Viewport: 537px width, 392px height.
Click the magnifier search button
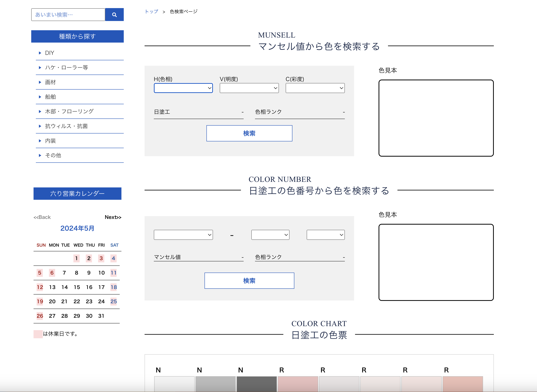[x=114, y=15]
